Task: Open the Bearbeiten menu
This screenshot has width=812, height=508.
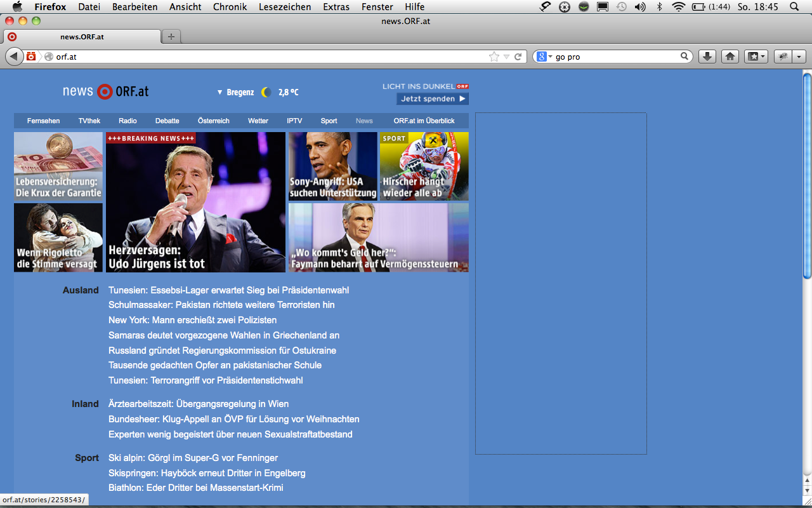Action: [135, 7]
